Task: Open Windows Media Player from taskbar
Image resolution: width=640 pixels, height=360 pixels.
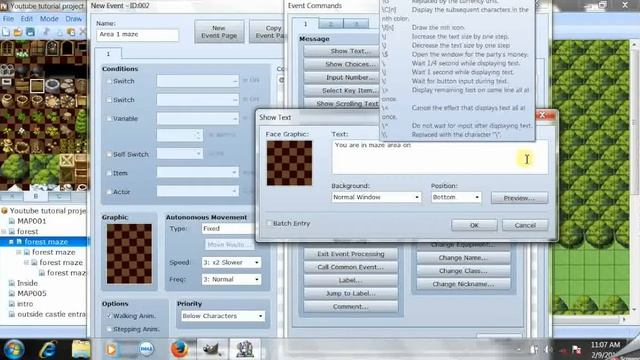Action: pos(111,349)
